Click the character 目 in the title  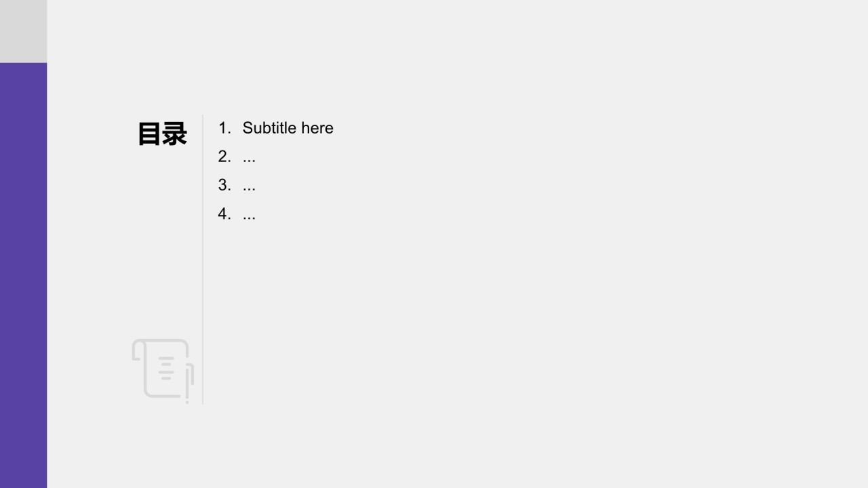149,134
